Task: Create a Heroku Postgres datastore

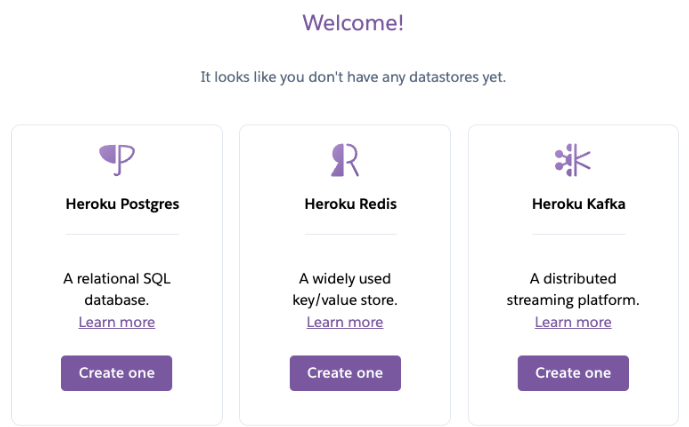Action: point(116,373)
